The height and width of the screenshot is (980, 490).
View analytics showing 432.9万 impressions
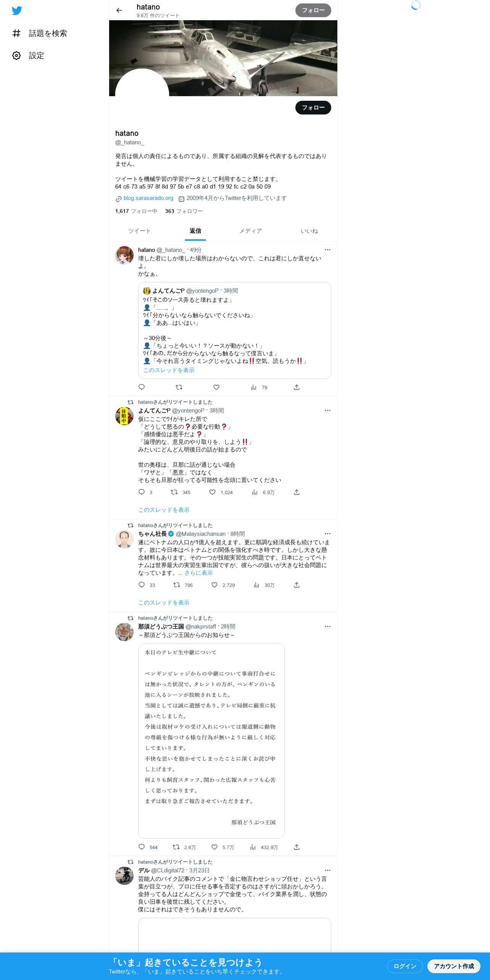[264, 847]
